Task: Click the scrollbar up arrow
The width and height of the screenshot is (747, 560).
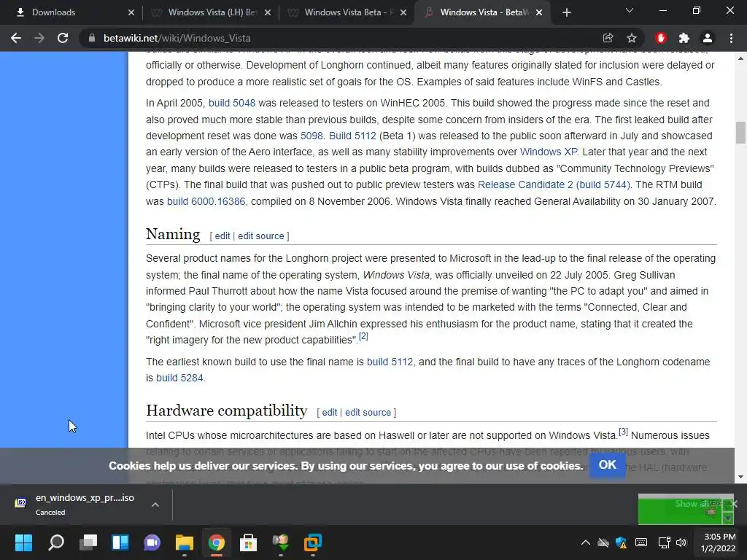Action: [740, 58]
